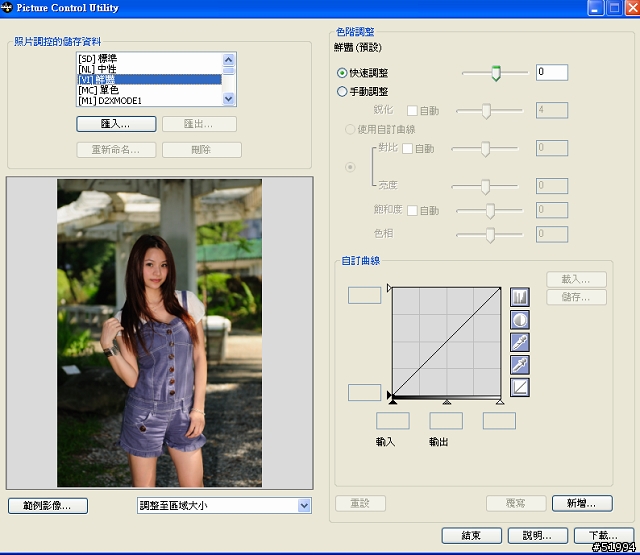
Task: Click the 下載... button
Action: pyautogui.click(x=604, y=536)
